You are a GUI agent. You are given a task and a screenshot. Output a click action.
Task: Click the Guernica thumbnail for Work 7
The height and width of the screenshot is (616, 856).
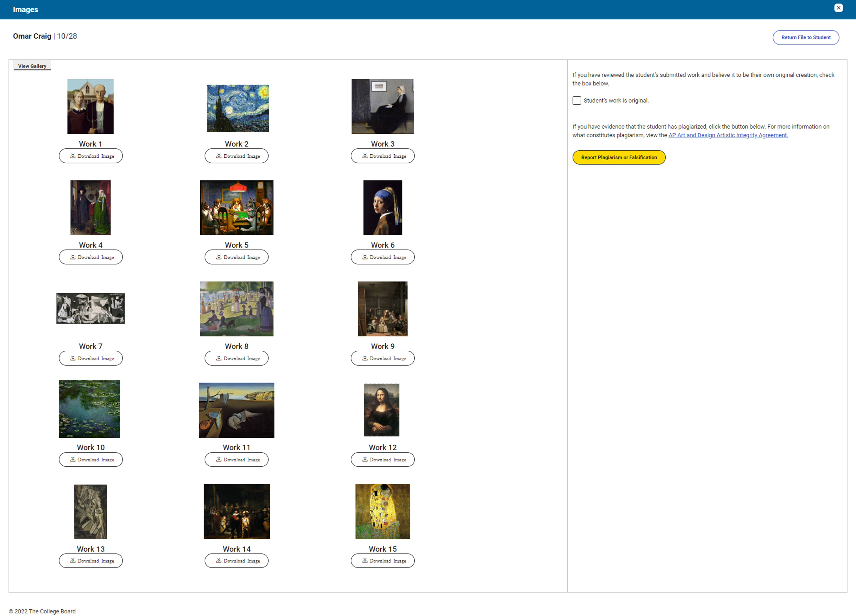click(x=91, y=308)
